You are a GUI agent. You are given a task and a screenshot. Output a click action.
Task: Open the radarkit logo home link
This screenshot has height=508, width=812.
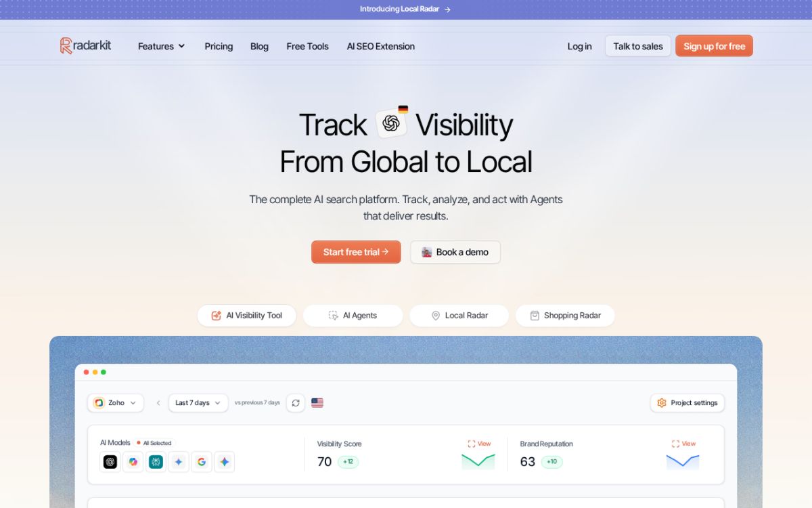85,45
